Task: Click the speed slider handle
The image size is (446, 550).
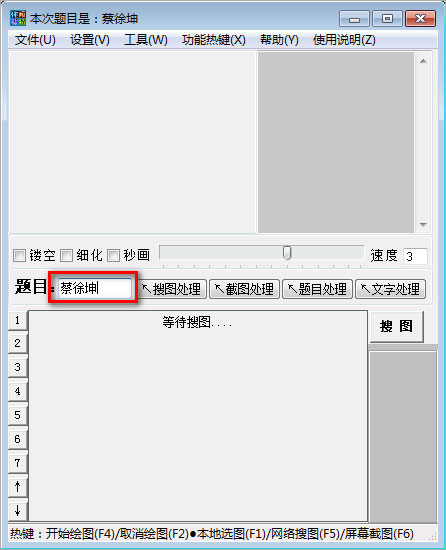Action: (x=287, y=253)
